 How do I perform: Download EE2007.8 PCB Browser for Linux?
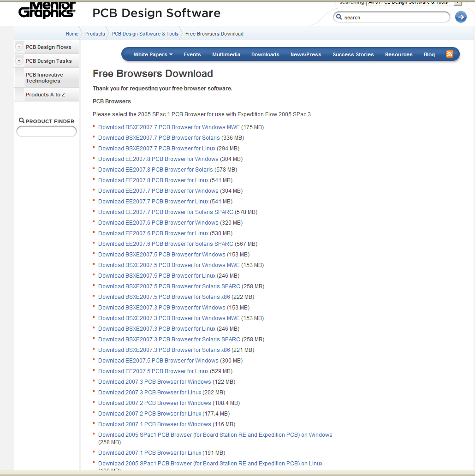153,180
